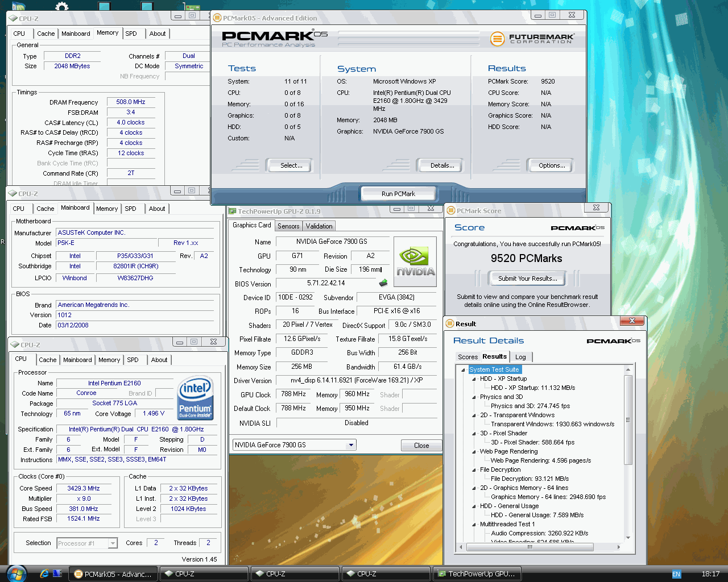Collapse the File Decryption node
The width and height of the screenshot is (728, 582).
474,469
